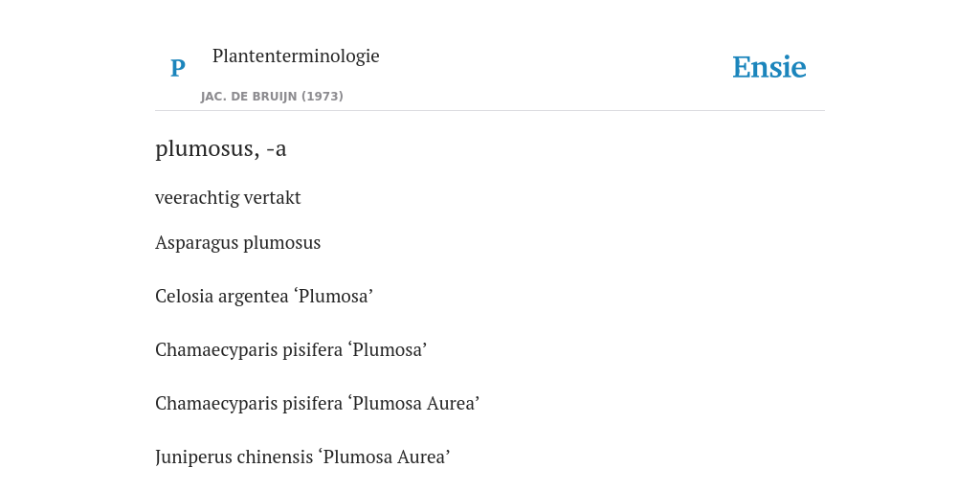Click Celosia argentea 'Plumosa' entry

(x=264, y=296)
